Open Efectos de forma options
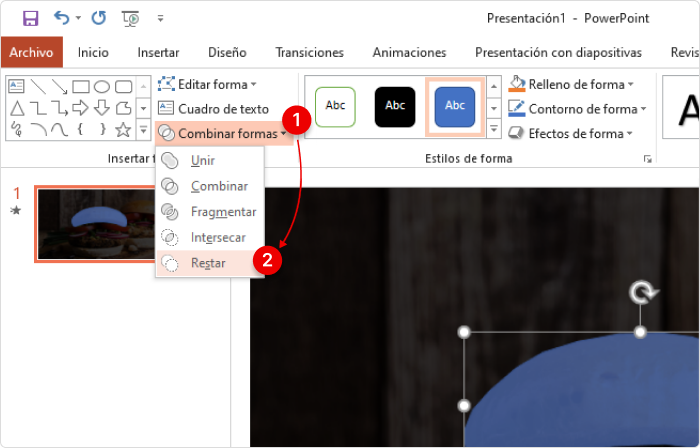Image resolution: width=700 pixels, height=448 pixels. (x=571, y=133)
